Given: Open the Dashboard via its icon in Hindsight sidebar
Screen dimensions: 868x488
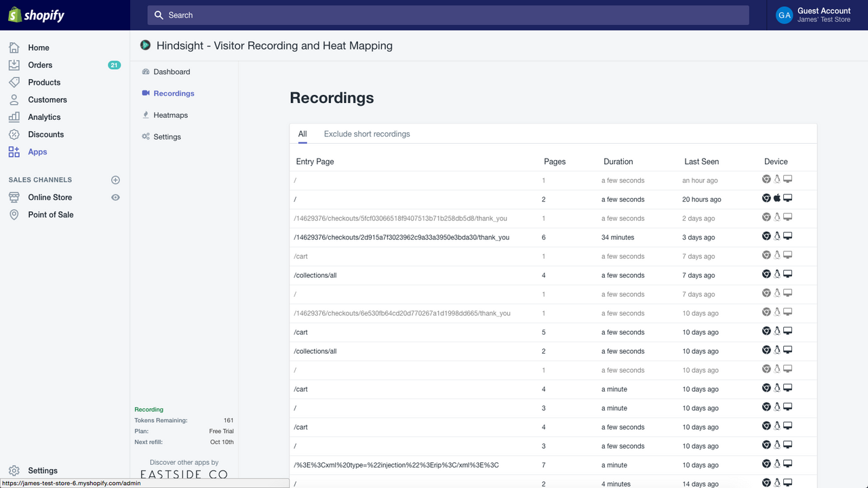Looking at the screenshot, I should (x=145, y=71).
